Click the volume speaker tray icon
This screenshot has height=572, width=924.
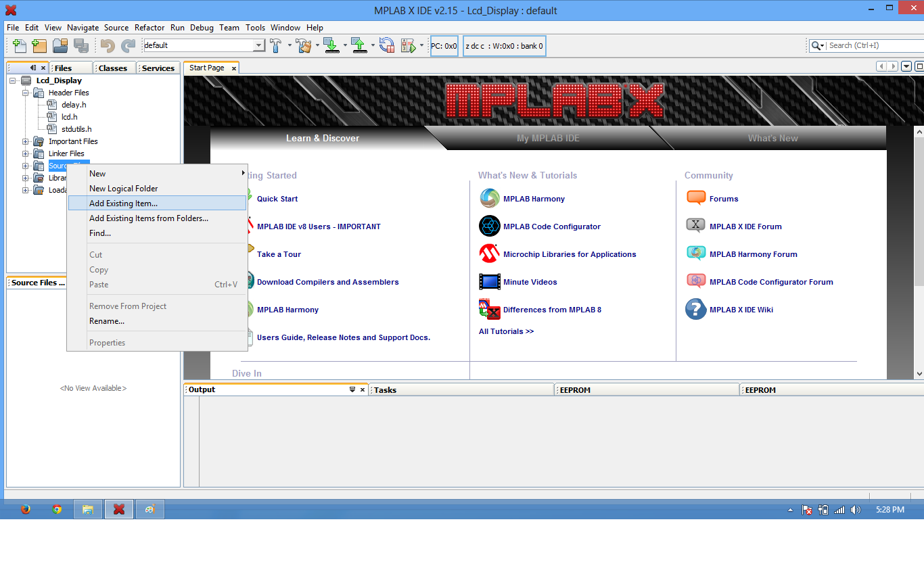coord(856,510)
